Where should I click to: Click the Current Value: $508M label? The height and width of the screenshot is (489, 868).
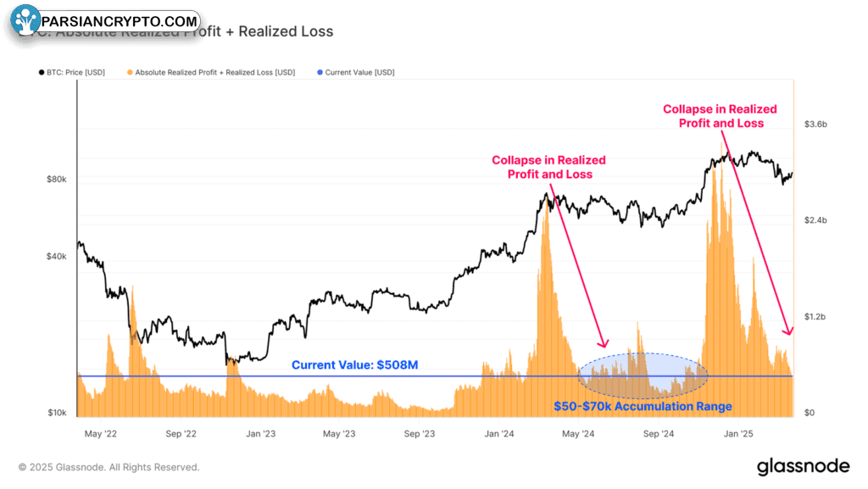355,365
